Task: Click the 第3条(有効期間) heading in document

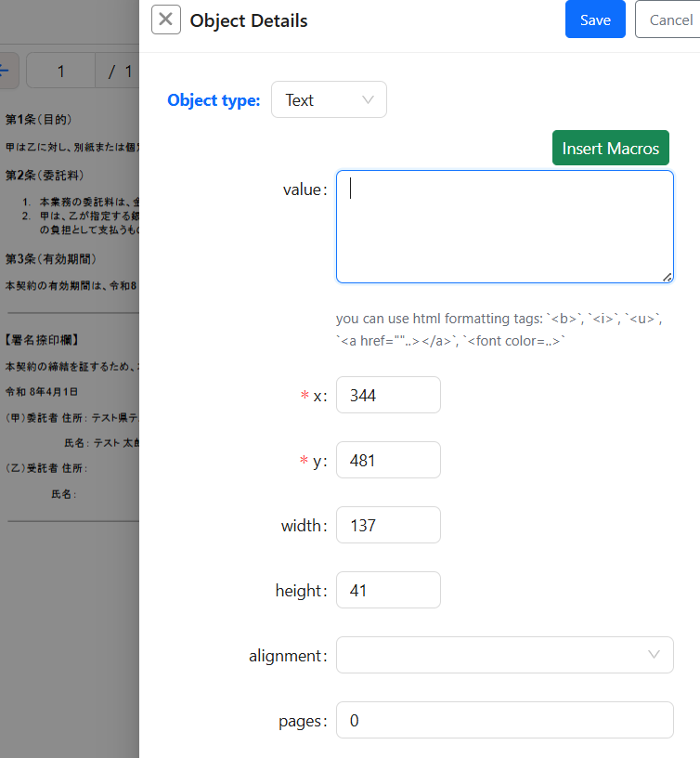Action: click(x=51, y=258)
